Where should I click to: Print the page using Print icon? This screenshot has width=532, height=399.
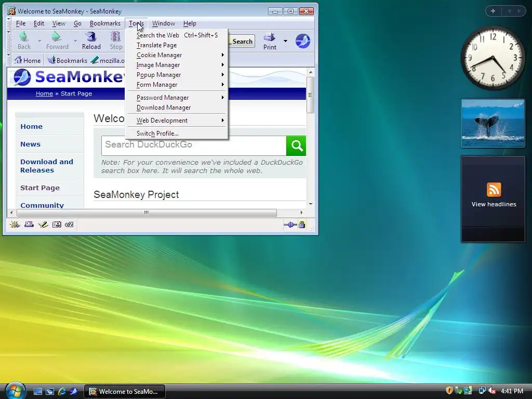click(x=270, y=41)
